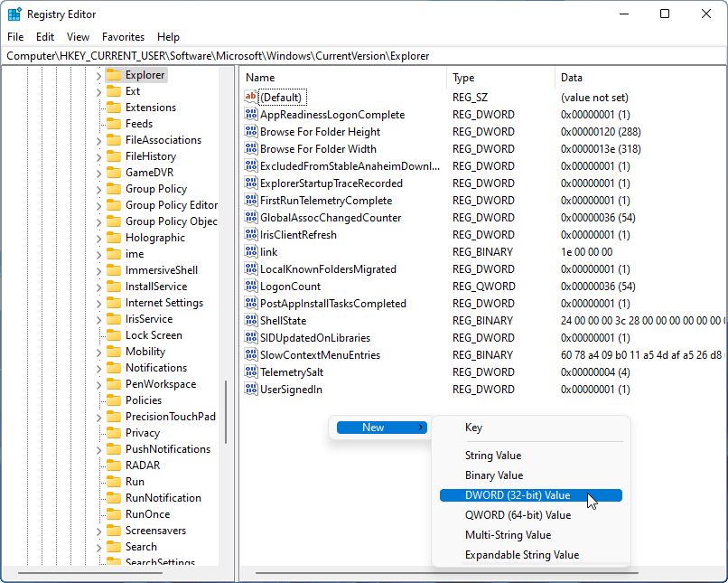Choose Key from the New submenu
This screenshot has height=583, width=728.
[531, 428]
